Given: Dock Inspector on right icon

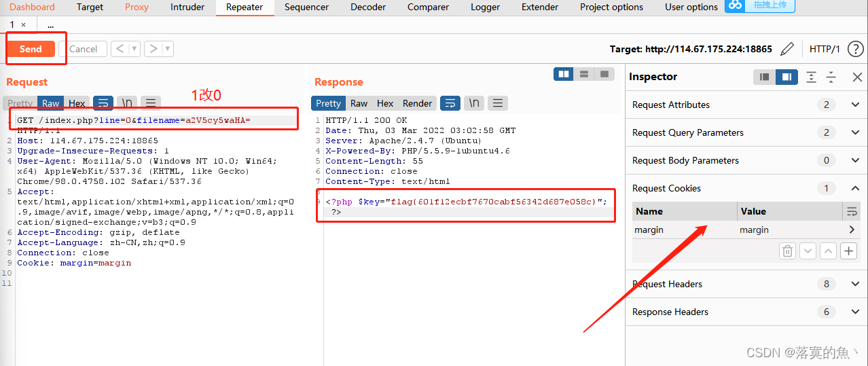Looking at the screenshot, I should pyautogui.click(x=786, y=77).
